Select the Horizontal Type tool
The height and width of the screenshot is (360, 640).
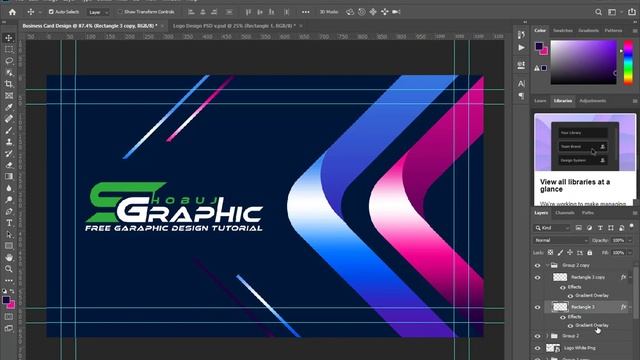(9, 223)
